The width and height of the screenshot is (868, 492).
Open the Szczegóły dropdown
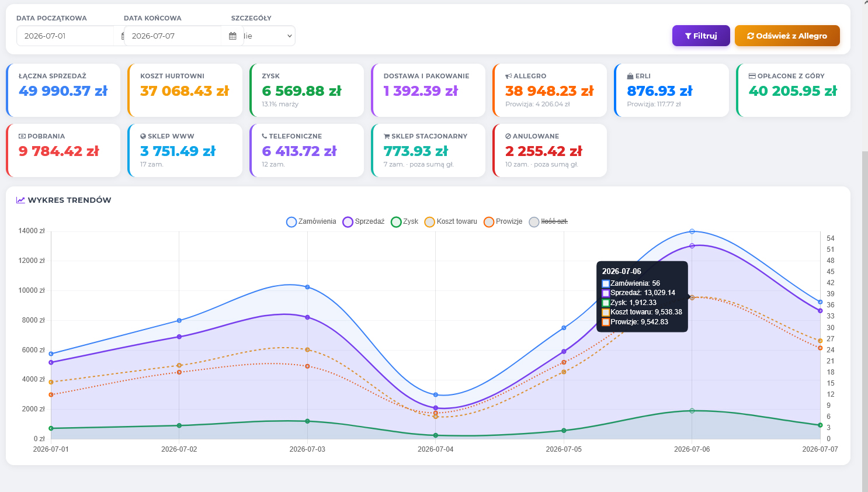click(269, 36)
